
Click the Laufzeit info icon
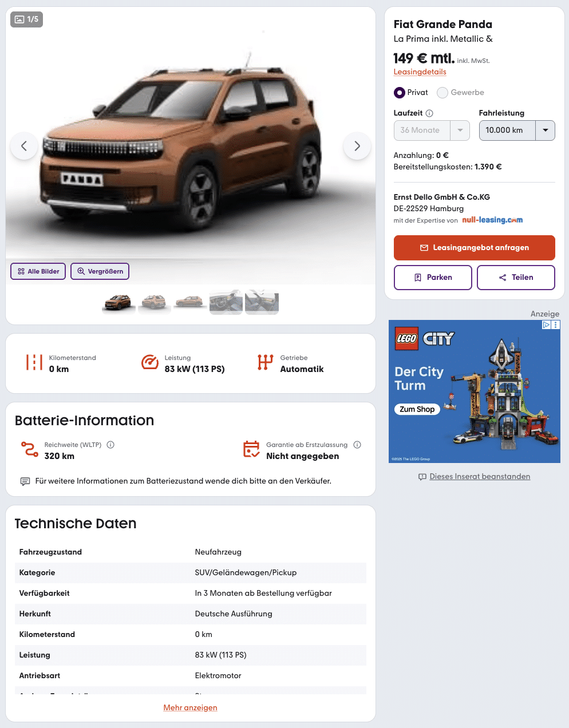click(x=429, y=113)
